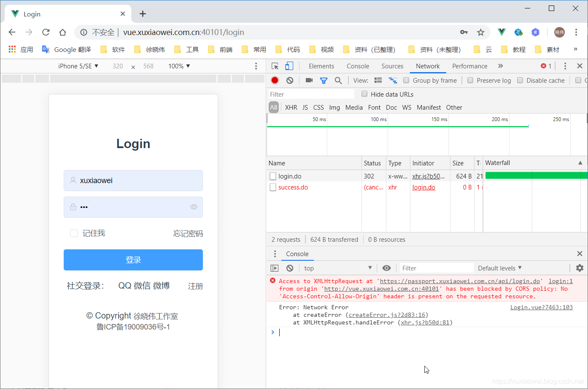The width and height of the screenshot is (588, 389).
Task: Open Console settings gear icon
Action: coord(579,267)
